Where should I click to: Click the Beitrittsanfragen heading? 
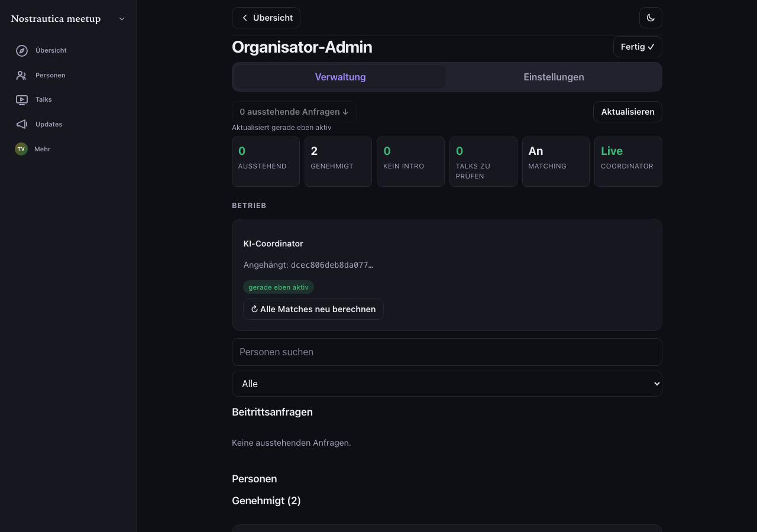272,412
